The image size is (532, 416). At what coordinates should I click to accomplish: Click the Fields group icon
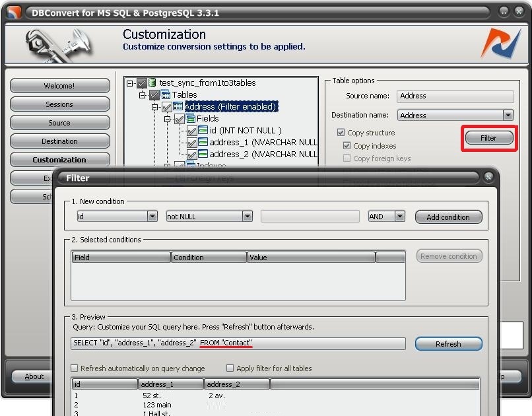click(191, 118)
